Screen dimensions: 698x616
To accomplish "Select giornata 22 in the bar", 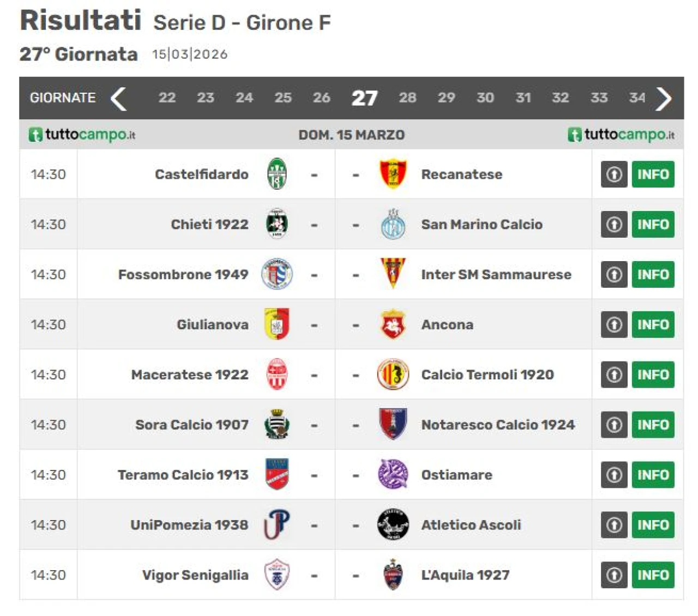I will (x=167, y=98).
